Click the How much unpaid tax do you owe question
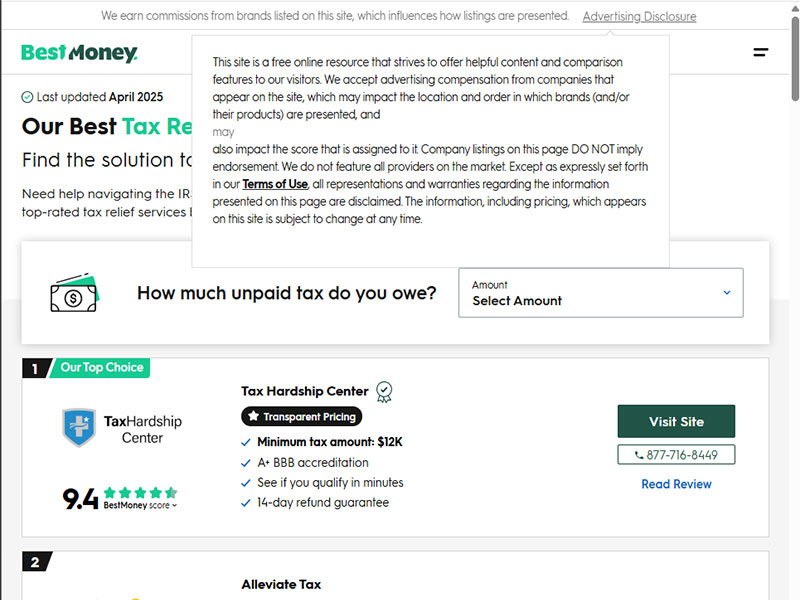This screenshot has height=600, width=800. click(x=287, y=293)
